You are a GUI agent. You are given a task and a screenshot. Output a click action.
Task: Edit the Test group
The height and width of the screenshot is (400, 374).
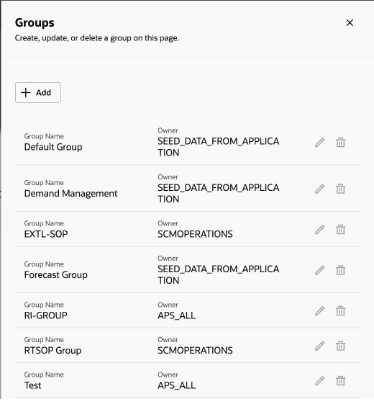point(320,380)
